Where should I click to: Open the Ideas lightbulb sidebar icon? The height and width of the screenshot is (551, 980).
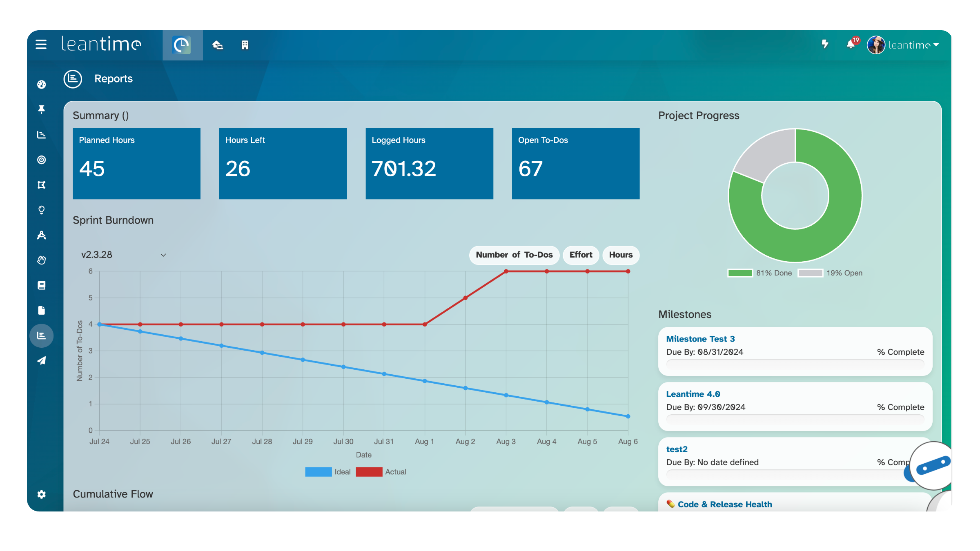click(41, 210)
